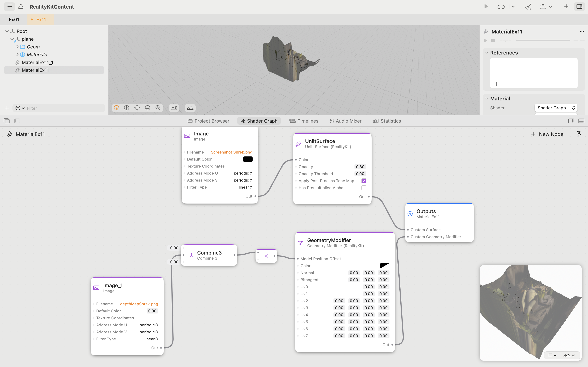This screenshot has width=588, height=367.
Task: Open Filter Type dropdown on Image node
Action: pyautogui.click(x=245, y=187)
